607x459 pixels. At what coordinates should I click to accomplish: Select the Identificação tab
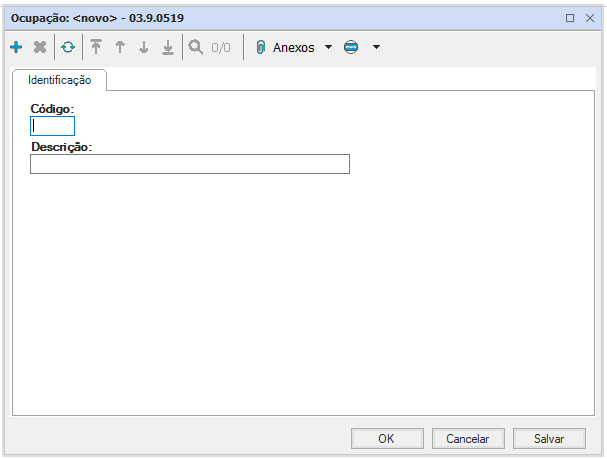click(x=60, y=79)
